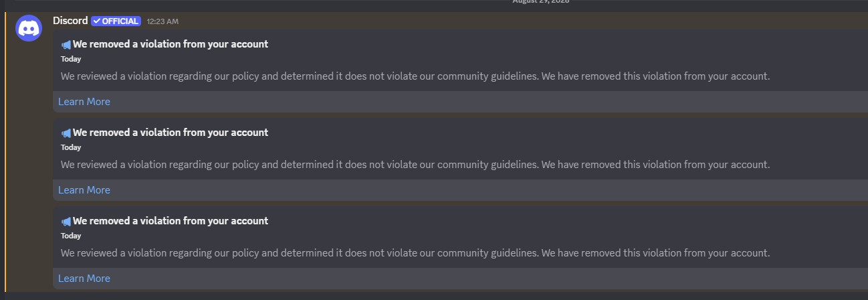The width and height of the screenshot is (868, 300).
Task: Open Learn More in the third violation notice
Action: tap(84, 279)
